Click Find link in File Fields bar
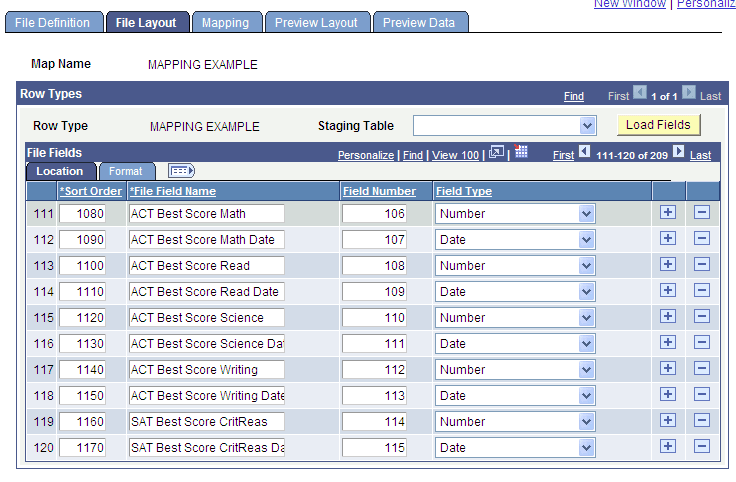This screenshot has height=482, width=736. click(413, 155)
